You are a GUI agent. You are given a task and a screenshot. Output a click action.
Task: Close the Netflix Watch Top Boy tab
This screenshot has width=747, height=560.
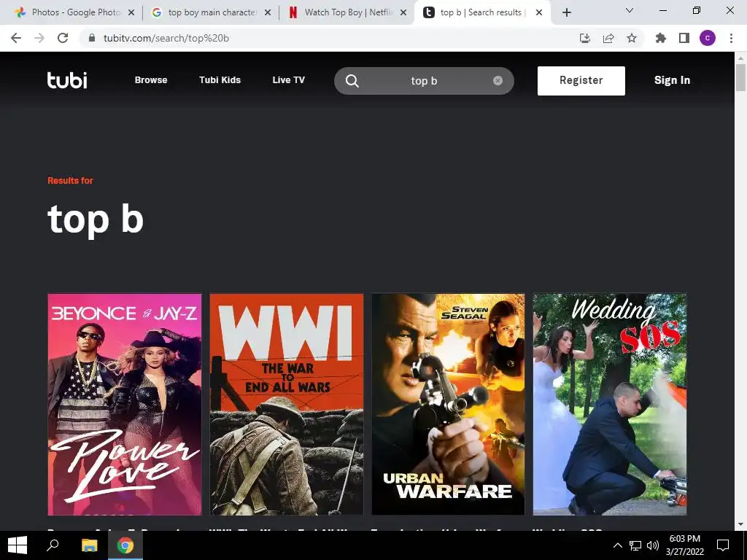pyautogui.click(x=403, y=13)
